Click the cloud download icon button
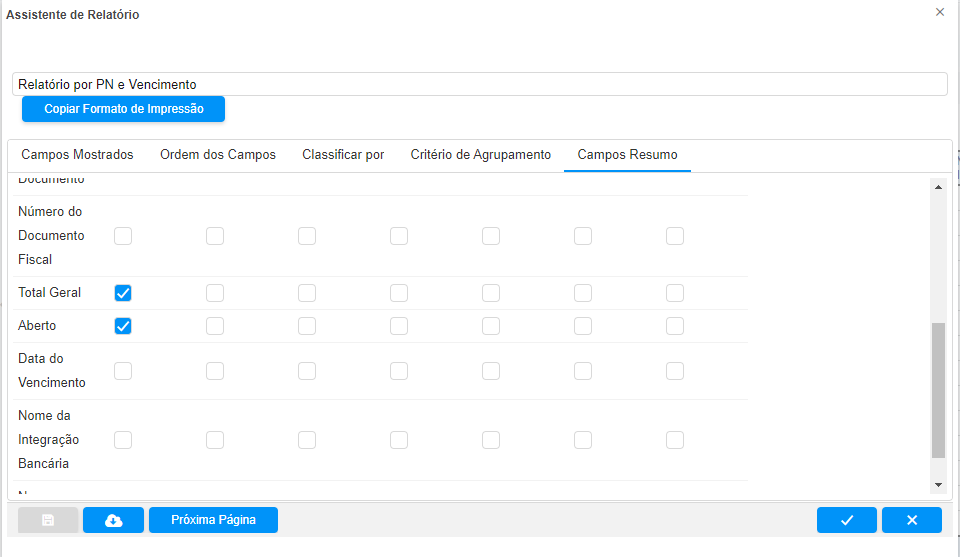Viewport: 960px width, 557px height. tap(113, 520)
